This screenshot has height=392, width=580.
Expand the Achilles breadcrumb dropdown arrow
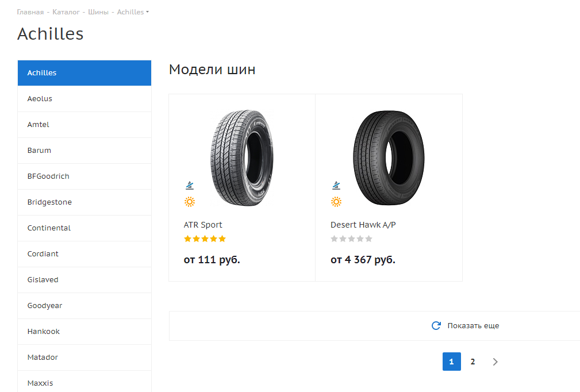pos(147,12)
